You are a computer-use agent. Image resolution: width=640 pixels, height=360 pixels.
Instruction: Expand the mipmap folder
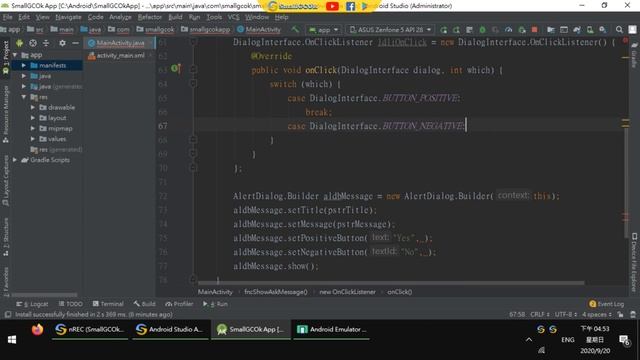tap(33, 129)
